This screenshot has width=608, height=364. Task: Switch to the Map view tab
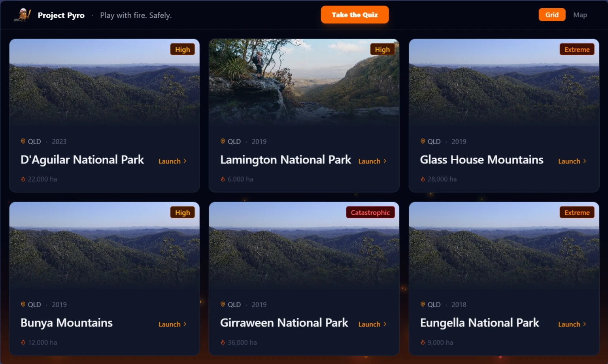coord(580,15)
